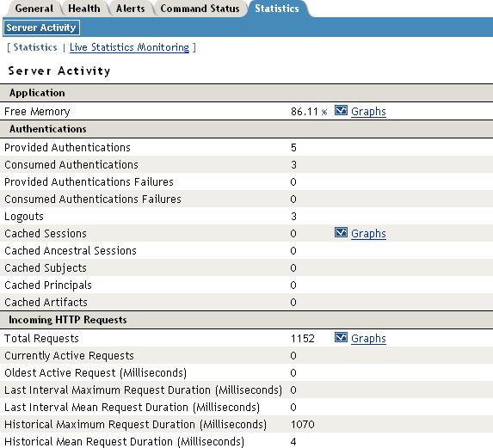Click the Total Requests label
This screenshot has width=493, height=448.
[41, 339]
